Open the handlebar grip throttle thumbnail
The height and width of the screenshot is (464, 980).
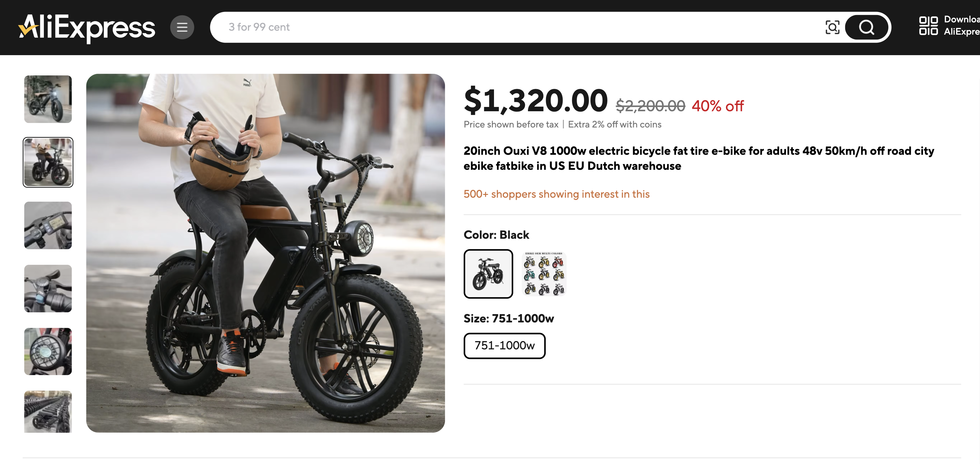(x=48, y=289)
